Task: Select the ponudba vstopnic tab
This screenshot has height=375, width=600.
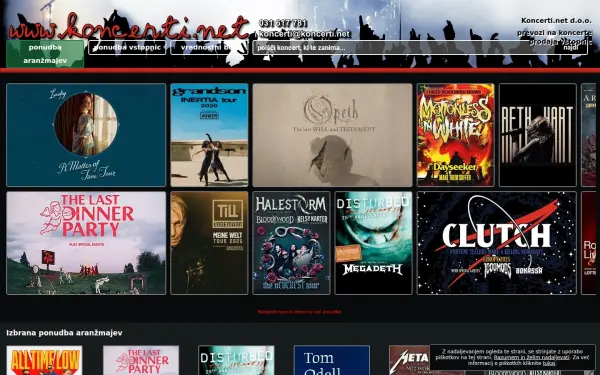Action: pyautogui.click(x=127, y=47)
